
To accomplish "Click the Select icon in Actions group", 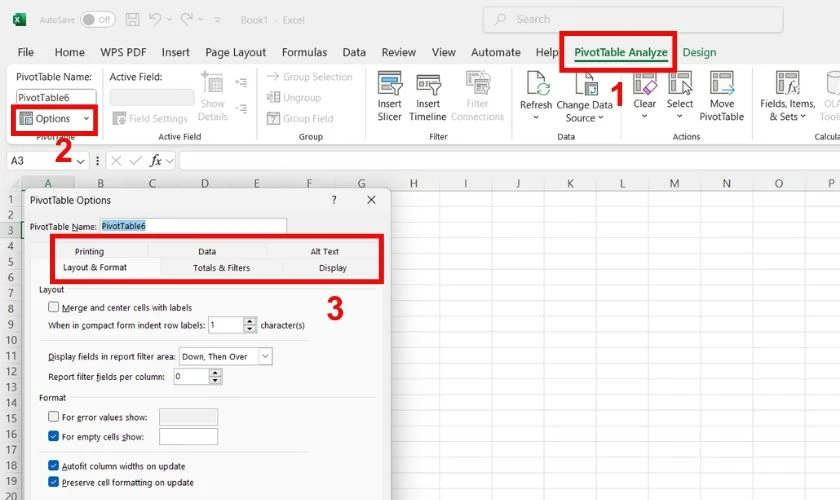I will tap(680, 83).
